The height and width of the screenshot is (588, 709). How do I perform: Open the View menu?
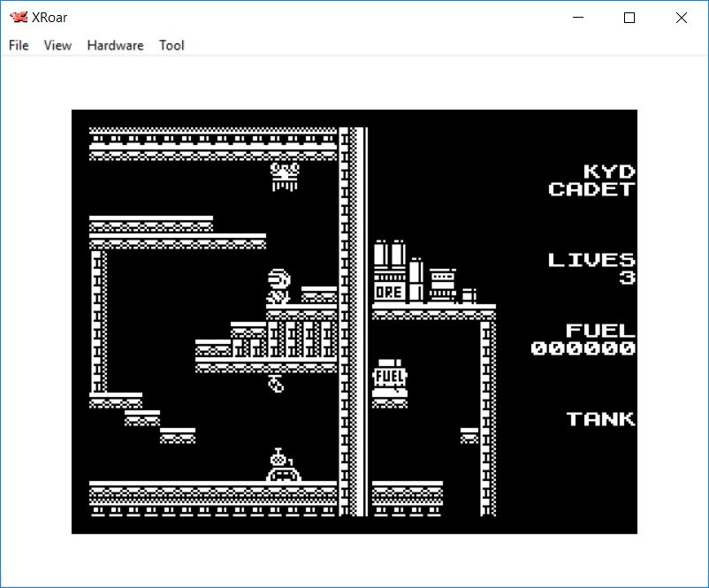(57, 45)
